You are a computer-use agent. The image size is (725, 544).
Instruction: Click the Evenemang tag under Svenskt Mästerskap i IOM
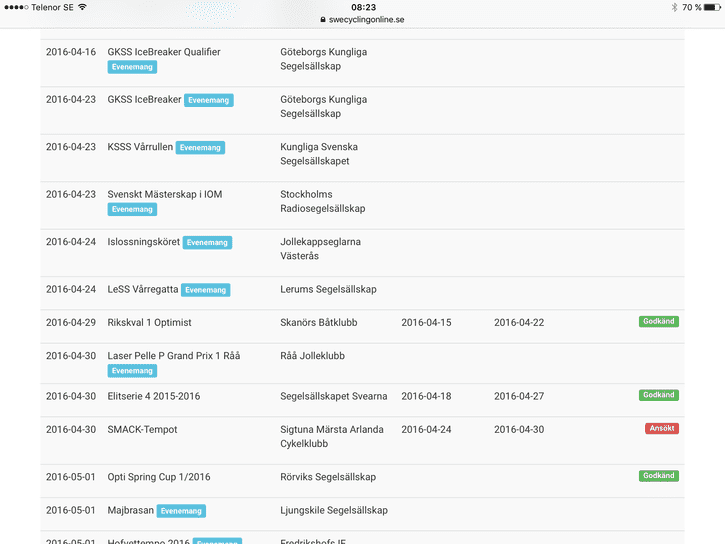(132, 209)
